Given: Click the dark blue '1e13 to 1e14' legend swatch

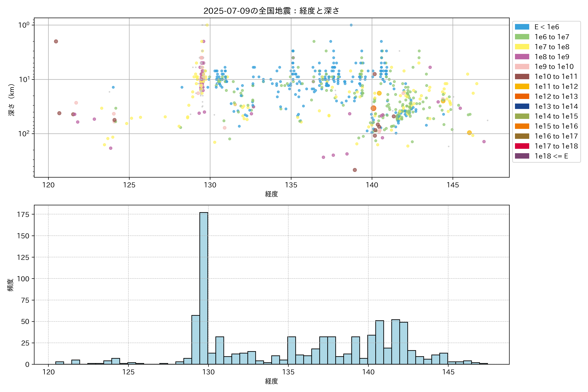Looking at the screenshot, I should pos(522,106).
